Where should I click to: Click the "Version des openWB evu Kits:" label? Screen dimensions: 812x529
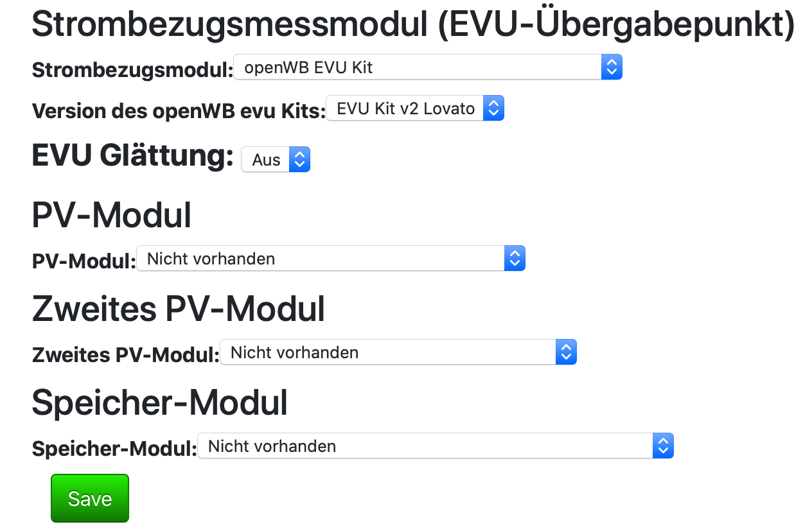tap(179, 111)
